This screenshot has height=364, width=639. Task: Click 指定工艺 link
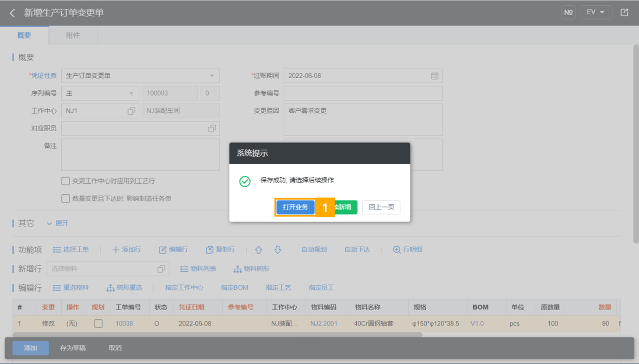(x=278, y=287)
